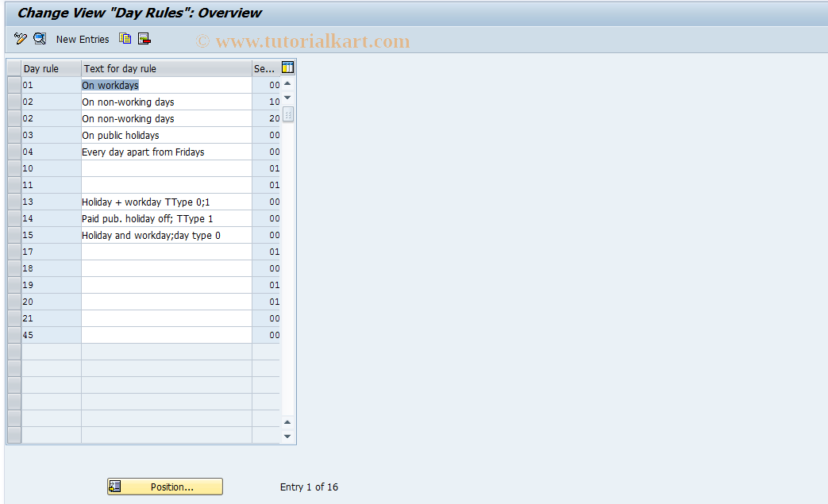This screenshot has width=828, height=504.
Task: Select row selector for day rule 45
Action: (14, 335)
